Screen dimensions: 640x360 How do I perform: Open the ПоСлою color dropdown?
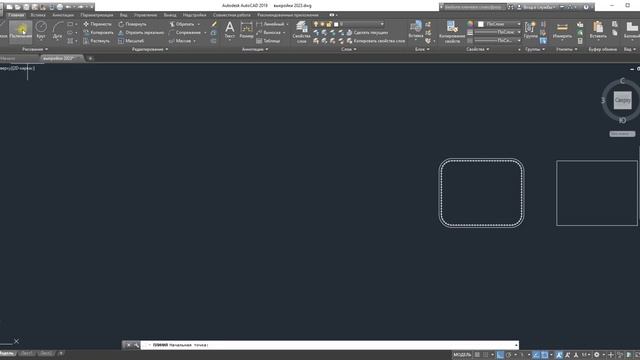[499, 24]
